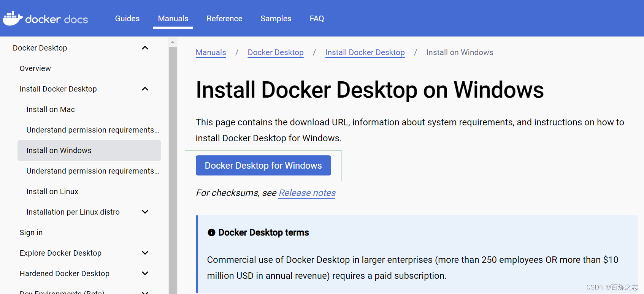The height and width of the screenshot is (294, 644).
Task: Click the Docker Desktop breadcrumb link
Action: [x=276, y=52]
